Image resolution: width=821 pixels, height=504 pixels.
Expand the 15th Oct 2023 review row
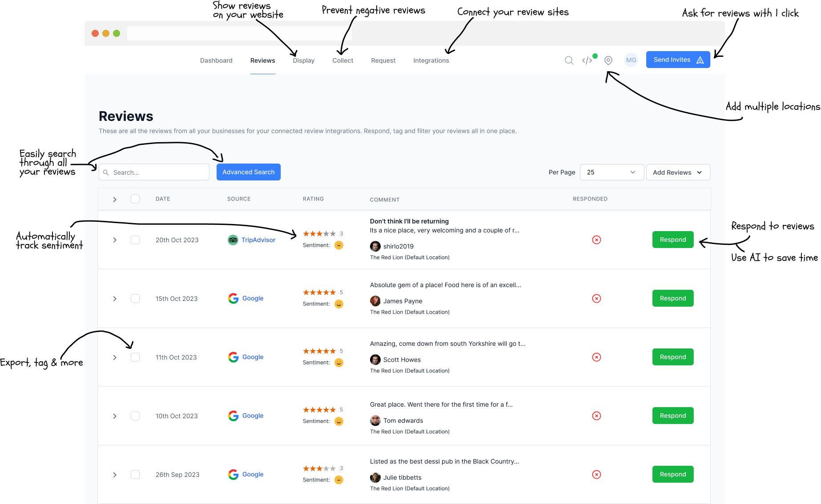click(115, 299)
